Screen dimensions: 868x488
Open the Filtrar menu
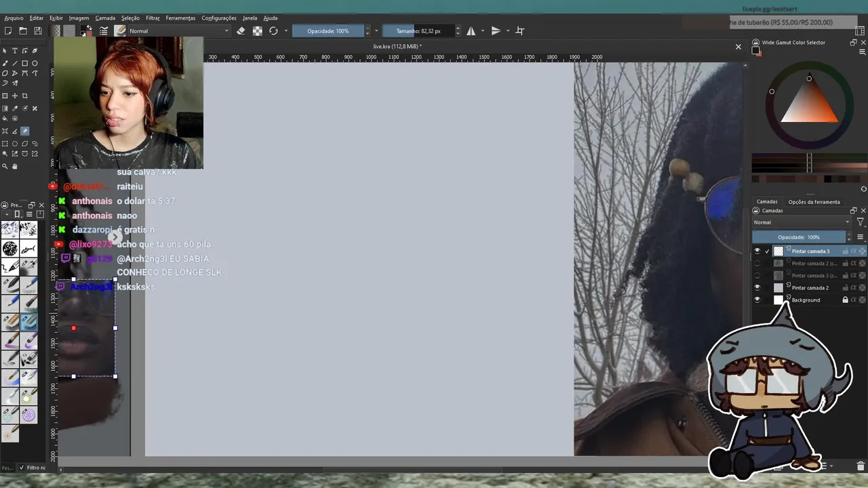(153, 18)
